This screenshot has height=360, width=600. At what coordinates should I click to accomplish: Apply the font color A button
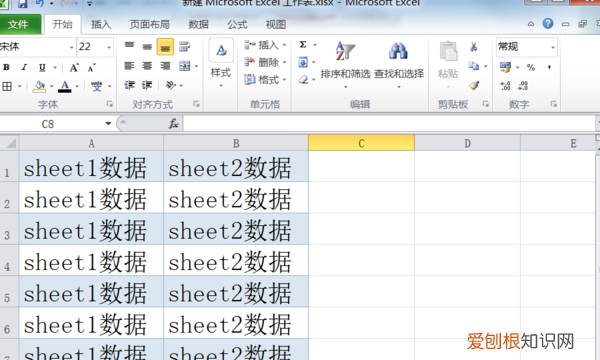pos(65,86)
